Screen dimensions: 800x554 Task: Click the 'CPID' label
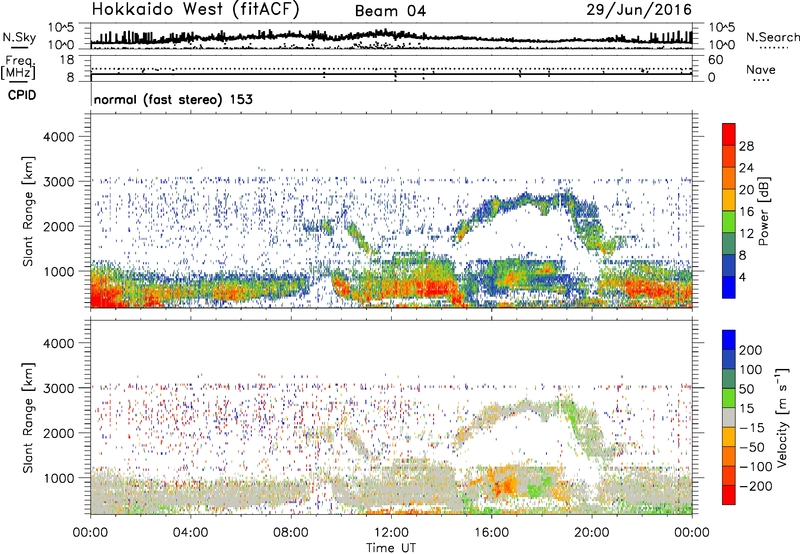[x=22, y=95]
